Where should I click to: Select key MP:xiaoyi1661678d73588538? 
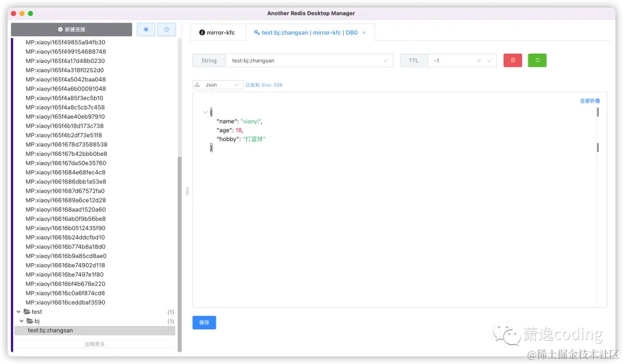pos(67,145)
